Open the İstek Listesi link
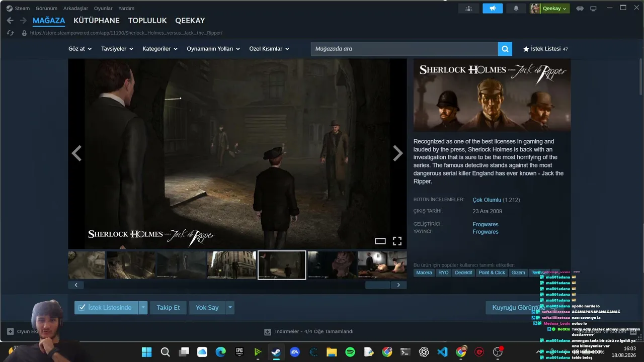The height and width of the screenshot is (362, 644). click(545, 49)
